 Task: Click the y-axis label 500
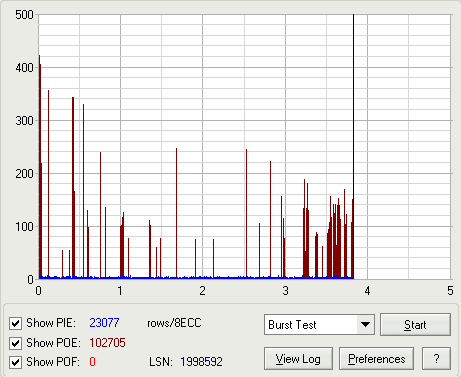(24, 15)
